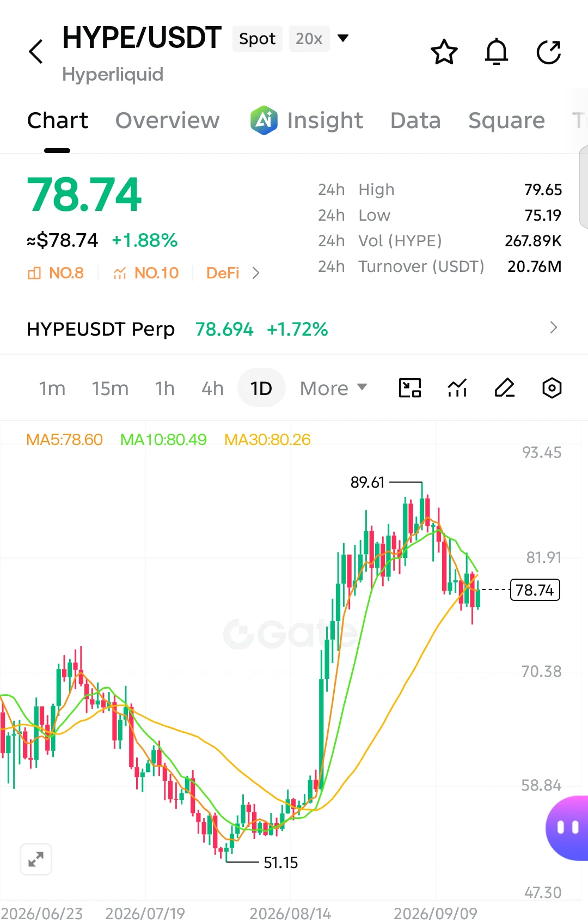Tap the purple floating assistant button
Screen dimensions: 588x923
(567, 828)
